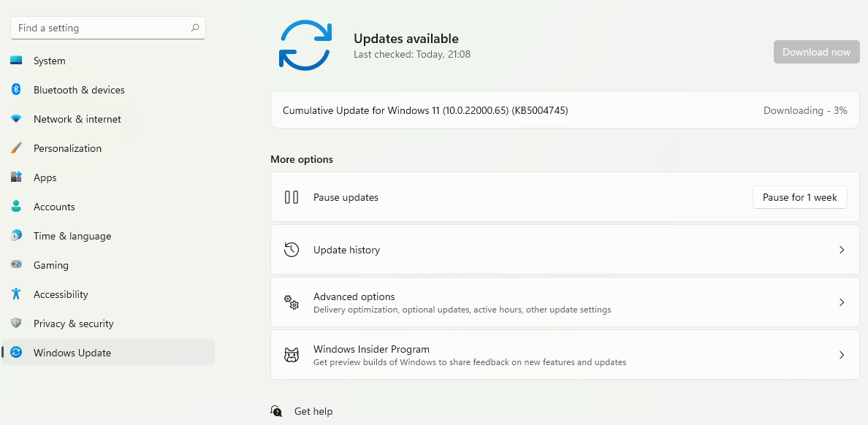
Task: Open the Update history row
Action: click(x=565, y=250)
